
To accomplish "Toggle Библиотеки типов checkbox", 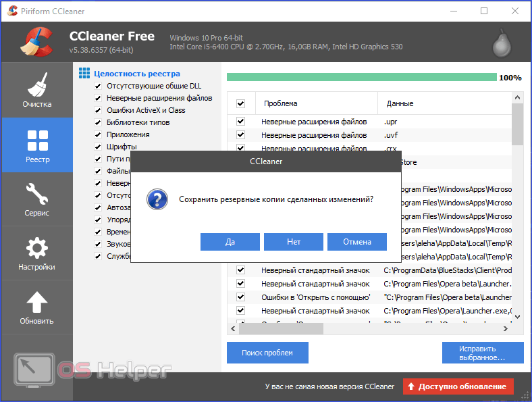I will tap(98, 122).
